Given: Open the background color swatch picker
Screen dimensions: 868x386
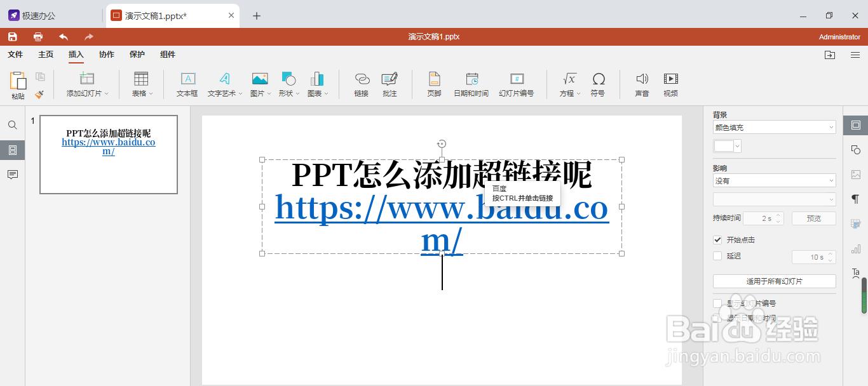Looking at the screenshot, I should 727,146.
